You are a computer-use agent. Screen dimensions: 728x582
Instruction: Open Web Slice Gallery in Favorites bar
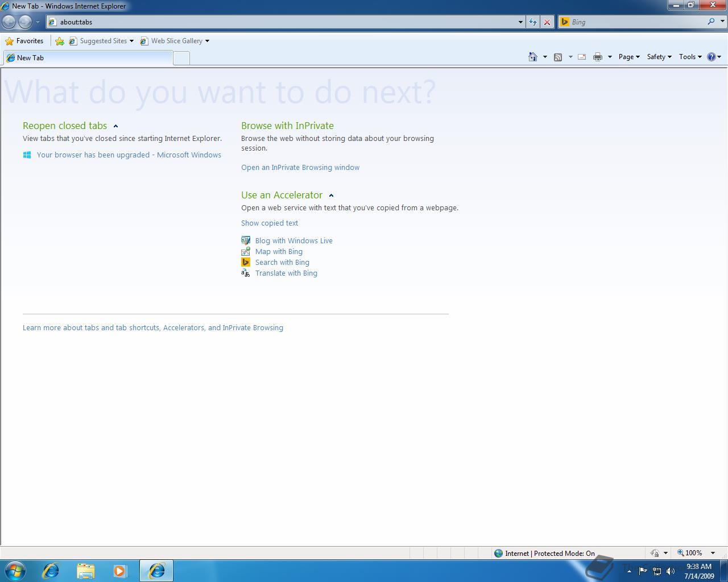[175, 41]
